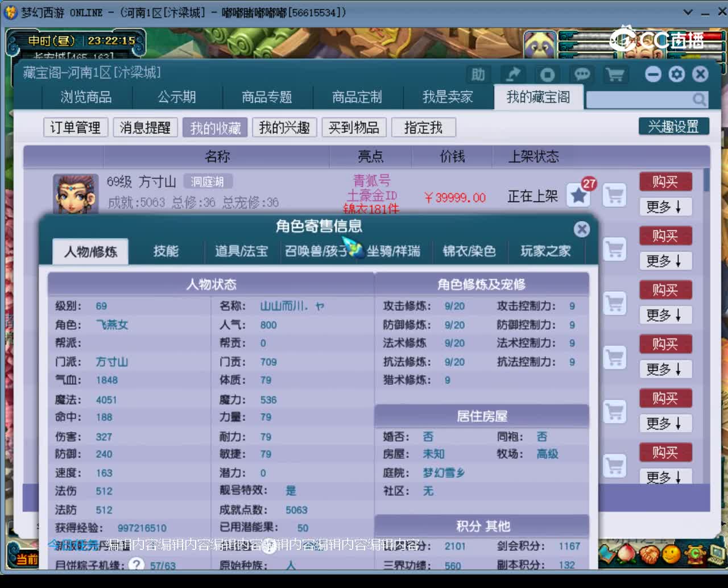Click the 上架状态 column header
728x588 pixels.
pyautogui.click(x=533, y=156)
